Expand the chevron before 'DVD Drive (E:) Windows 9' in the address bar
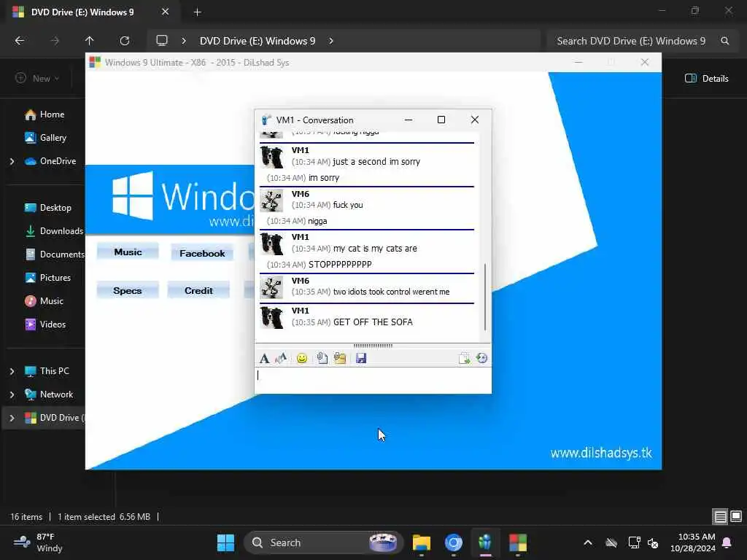This screenshot has height=560, width=747. pyautogui.click(x=184, y=41)
